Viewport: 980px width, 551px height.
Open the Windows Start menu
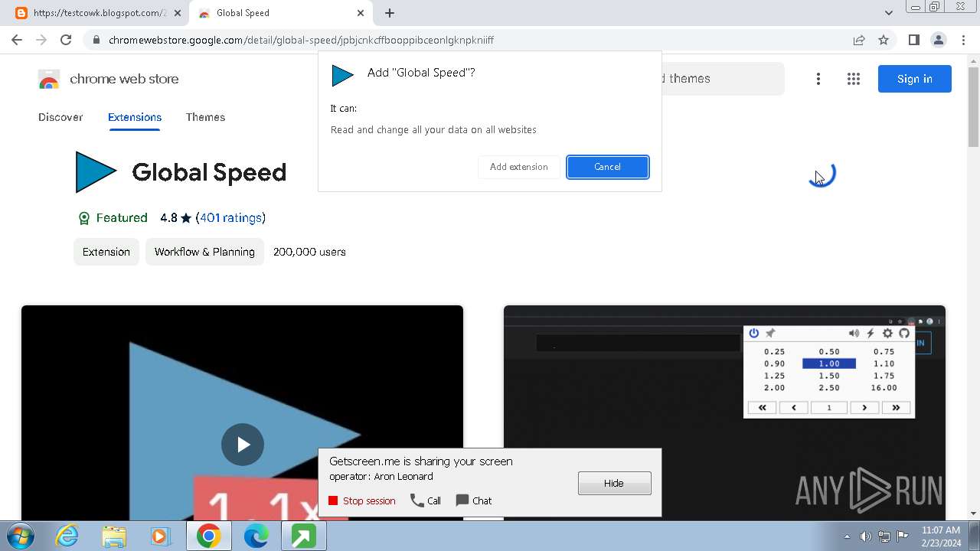(21, 536)
